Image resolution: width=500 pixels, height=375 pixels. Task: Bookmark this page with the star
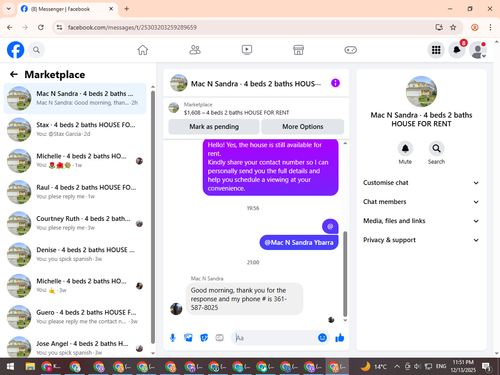click(x=453, y=27)
